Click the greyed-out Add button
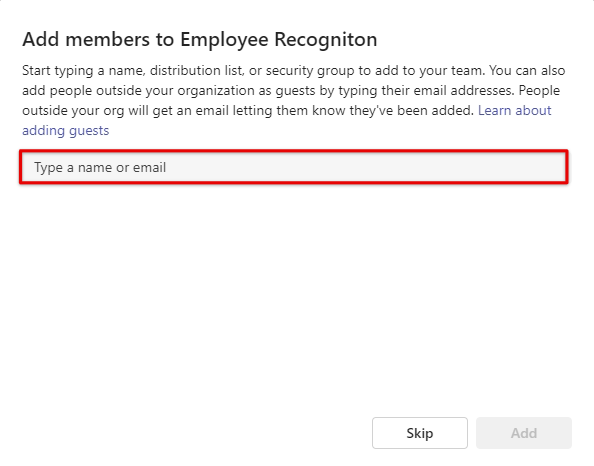594x466 pixels. click(524, 433)
